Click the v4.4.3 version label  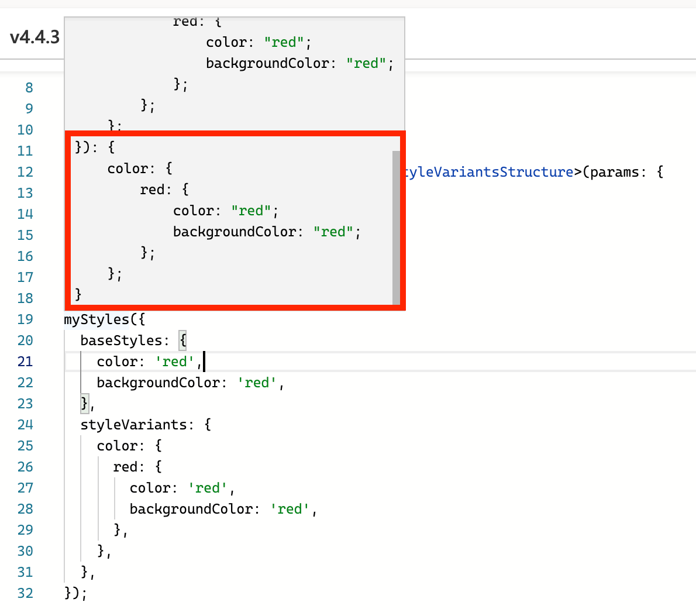tap(35, 37)
